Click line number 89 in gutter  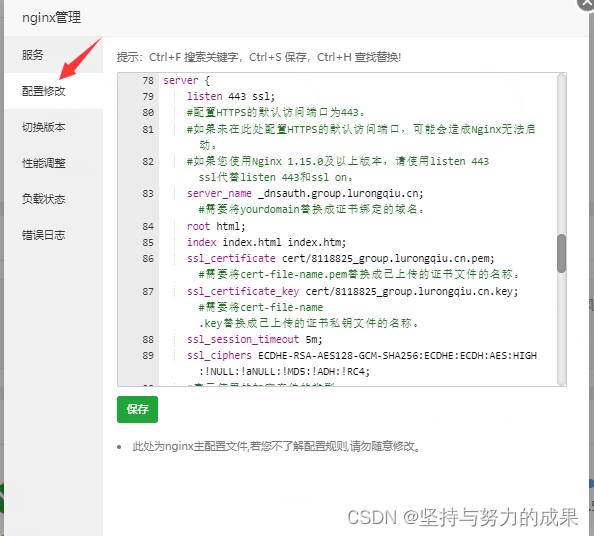tap(148, 356)
